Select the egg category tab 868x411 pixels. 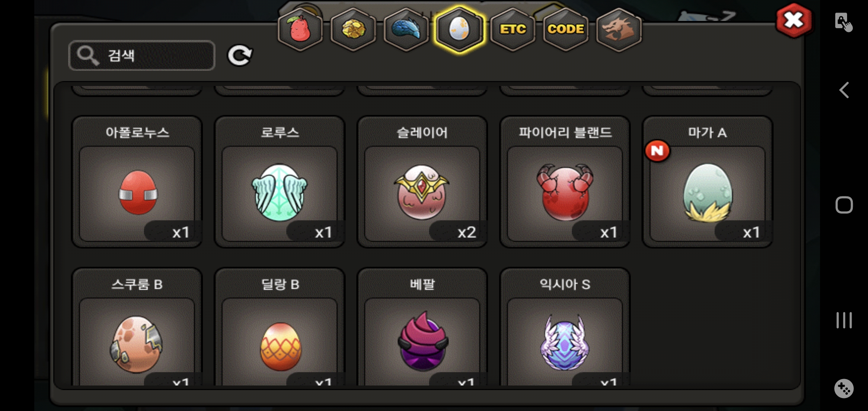pyautogui.click(x=460, y=30)
